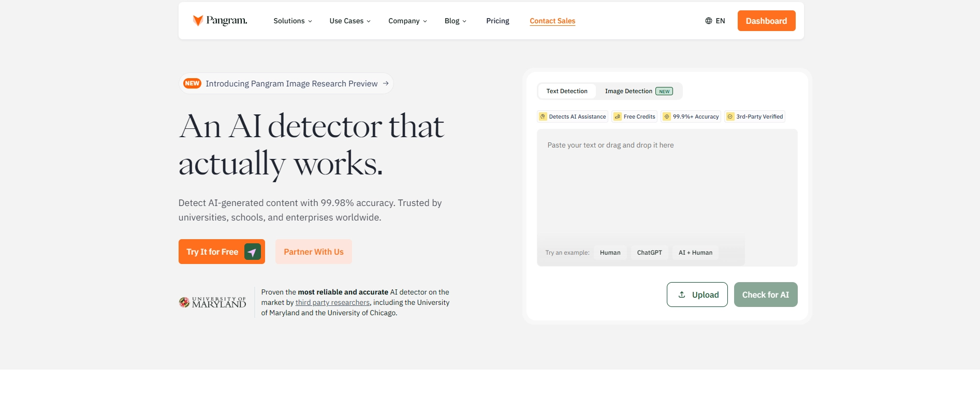The image size is (980, 411).
Task: Open the Blog dropdown menu
Action: [456, 21]
